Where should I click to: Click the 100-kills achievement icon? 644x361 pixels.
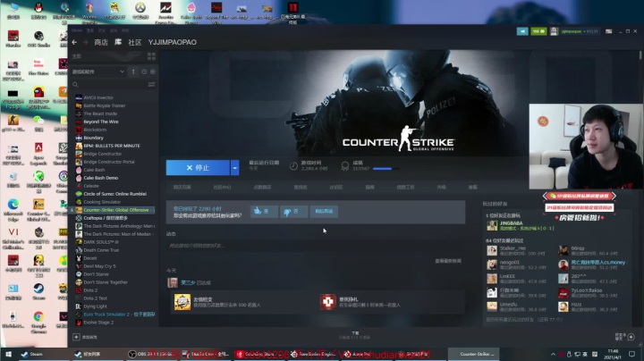coord(182,302)
